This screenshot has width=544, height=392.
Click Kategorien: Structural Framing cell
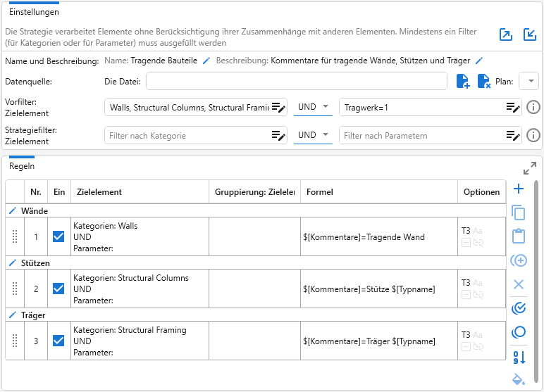tap(140, 341)
